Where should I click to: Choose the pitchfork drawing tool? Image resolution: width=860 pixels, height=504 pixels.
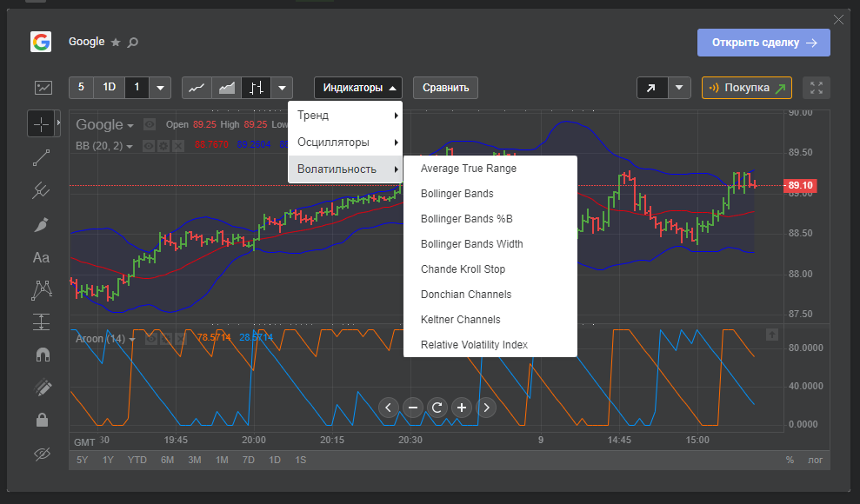pyautogui.click(x=41, y=190)
